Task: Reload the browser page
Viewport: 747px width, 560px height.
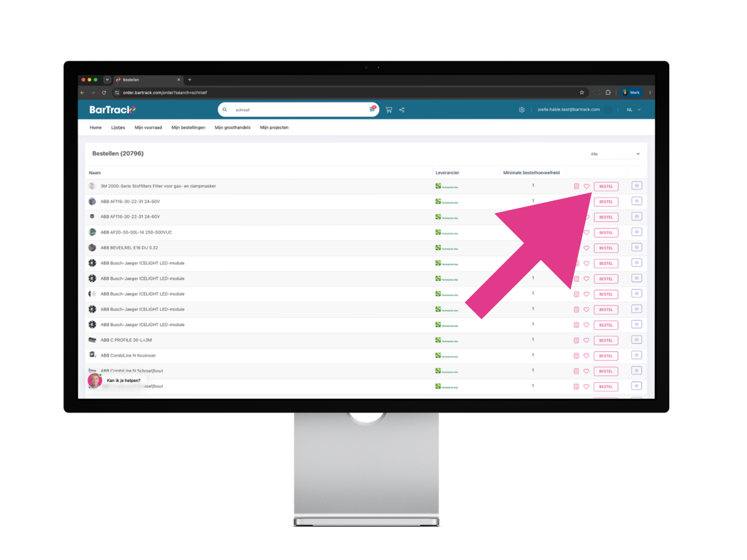Action: (x=104, y=92)
